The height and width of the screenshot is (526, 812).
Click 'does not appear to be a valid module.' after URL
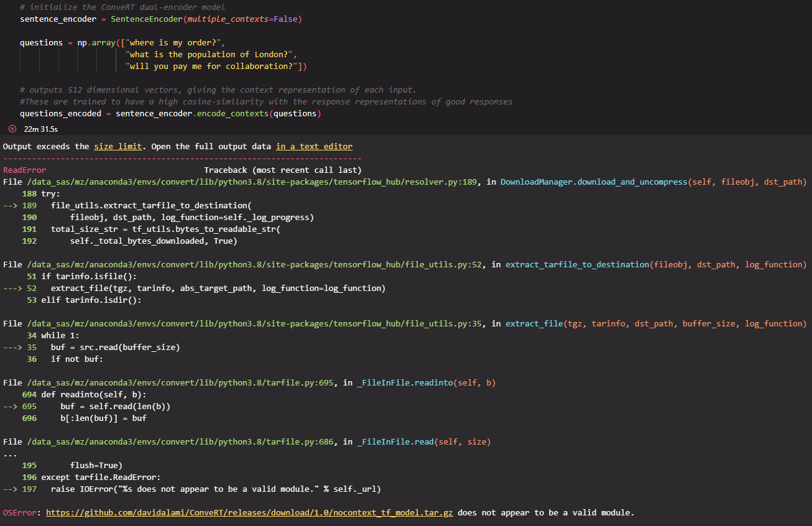point(546,513)
